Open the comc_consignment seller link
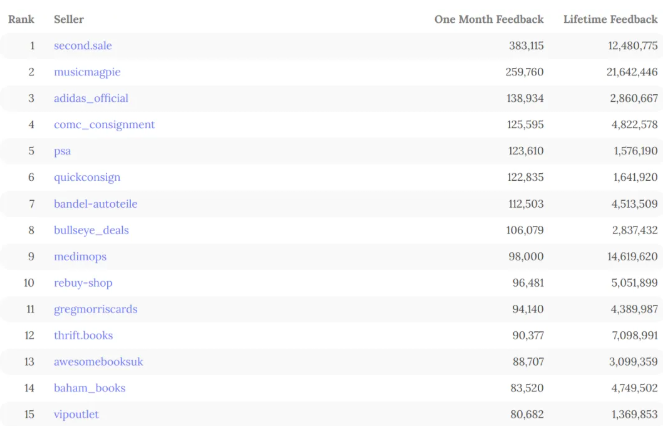The width and height of the screenshot is (663, 426). pos(104,125)
